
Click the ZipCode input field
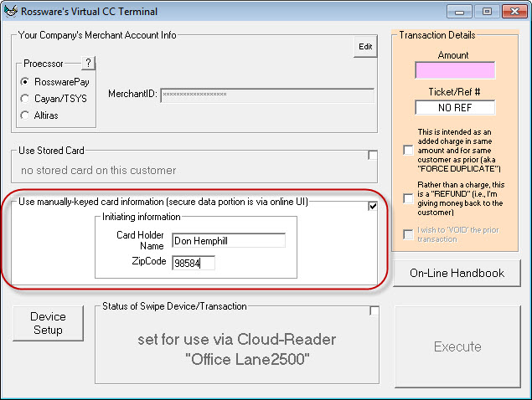click(194, 263)
